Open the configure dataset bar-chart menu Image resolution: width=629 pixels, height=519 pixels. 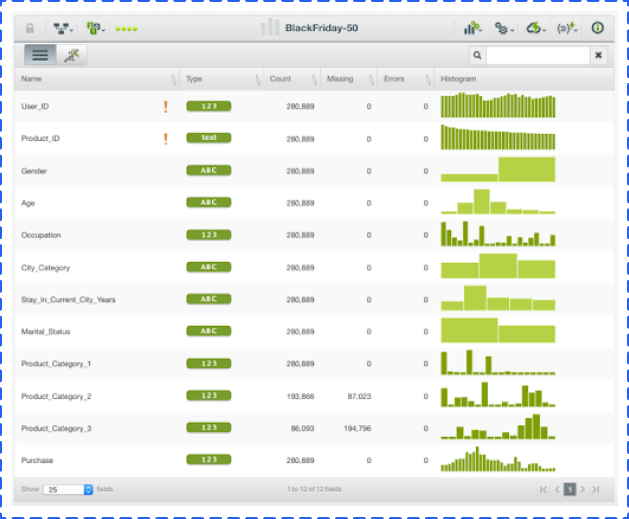click(471, 28)
